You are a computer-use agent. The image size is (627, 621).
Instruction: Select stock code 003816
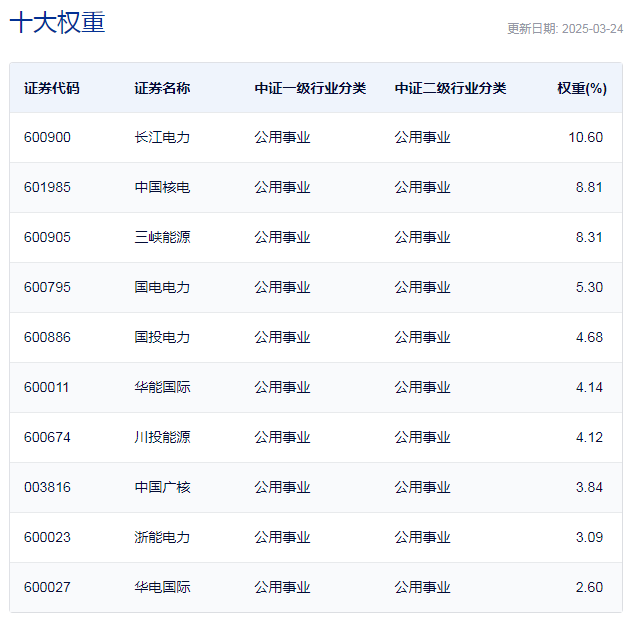[x=47, y=487]
